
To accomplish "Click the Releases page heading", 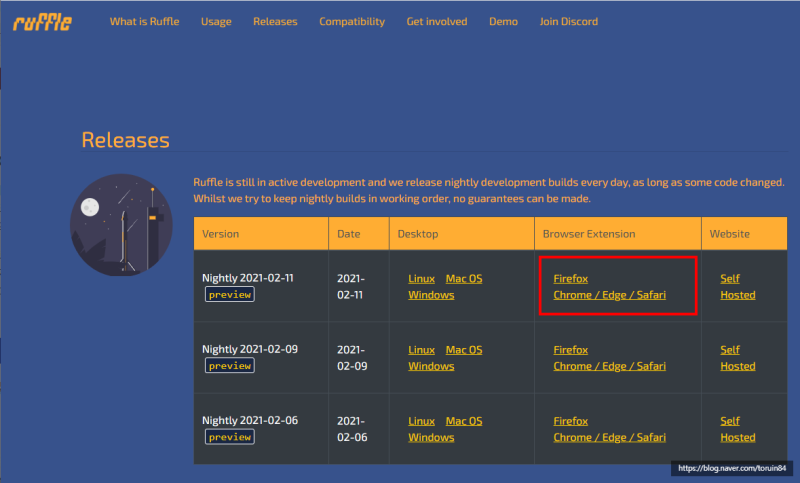I will coord(126,140).
